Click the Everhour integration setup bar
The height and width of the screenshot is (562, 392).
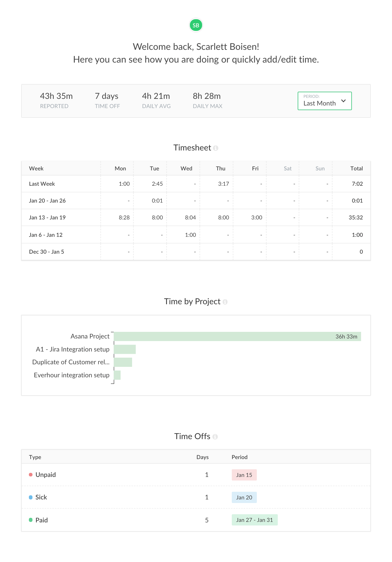coord(117,375)
